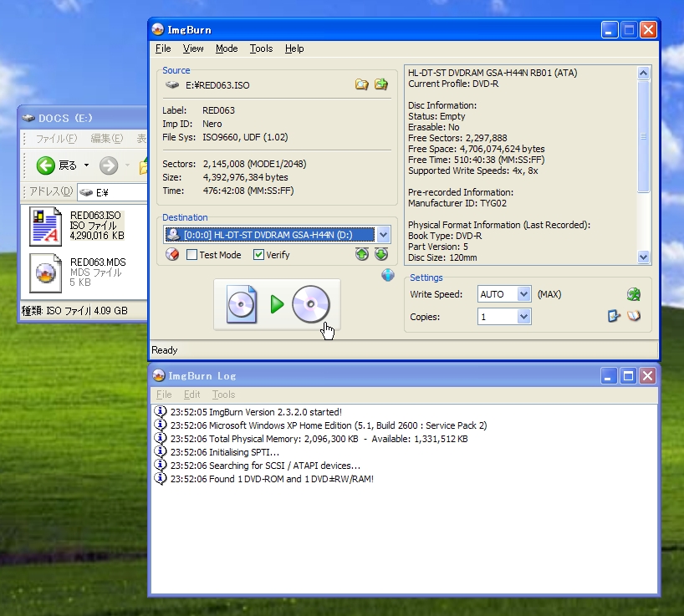The height and width of the screenshot is (616, 684).
Task: Click the red eraser disc icon
Action: (172, 254)
